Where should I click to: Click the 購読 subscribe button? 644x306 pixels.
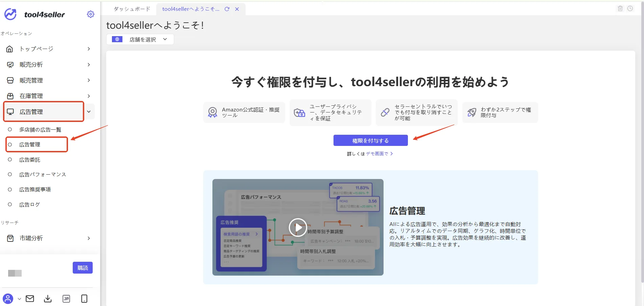[x=83, y=268]
